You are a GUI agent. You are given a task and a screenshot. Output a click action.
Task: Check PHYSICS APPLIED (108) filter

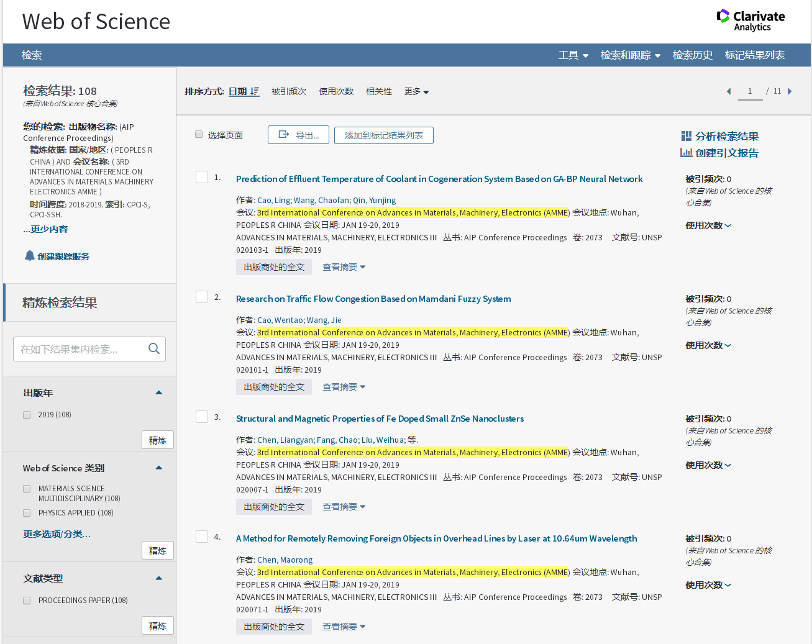(x=27, y=513)
